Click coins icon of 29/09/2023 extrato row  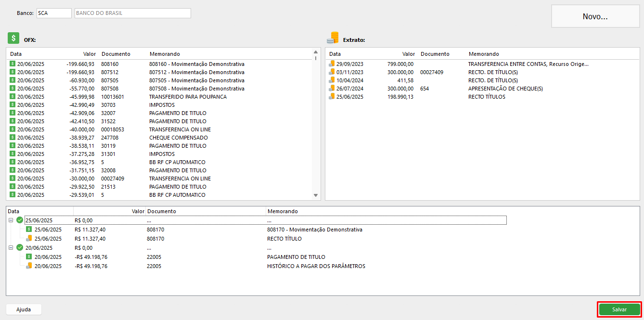coord(332,64)
